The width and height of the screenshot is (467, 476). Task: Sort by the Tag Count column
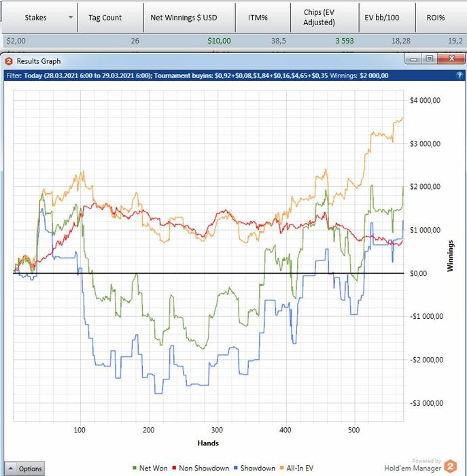(x=105, y=18)
